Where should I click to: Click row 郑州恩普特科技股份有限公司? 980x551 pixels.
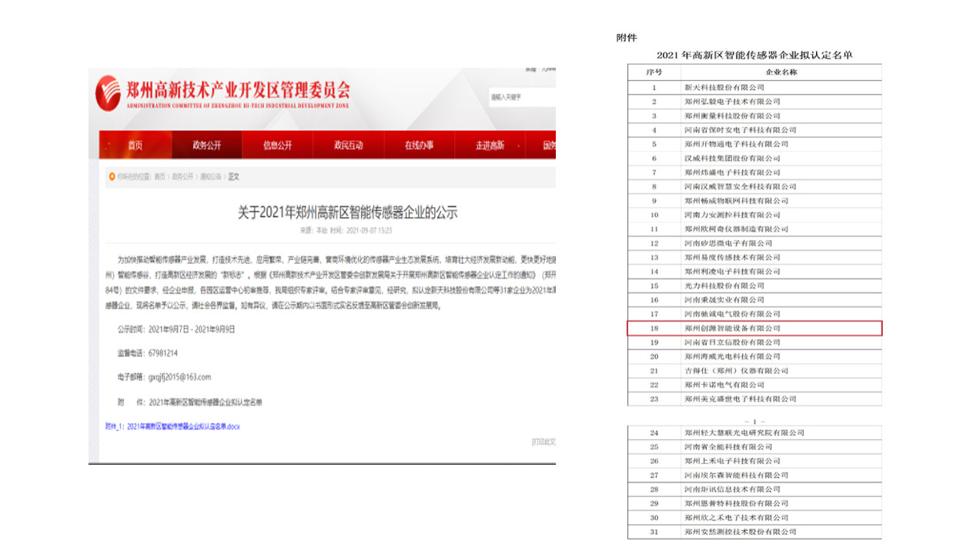[754, 503]
